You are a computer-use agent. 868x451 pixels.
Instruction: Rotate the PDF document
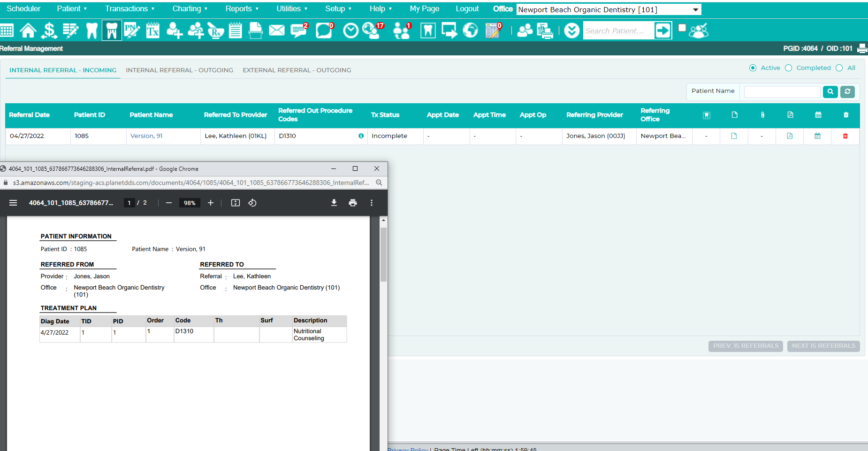(252, 203)
